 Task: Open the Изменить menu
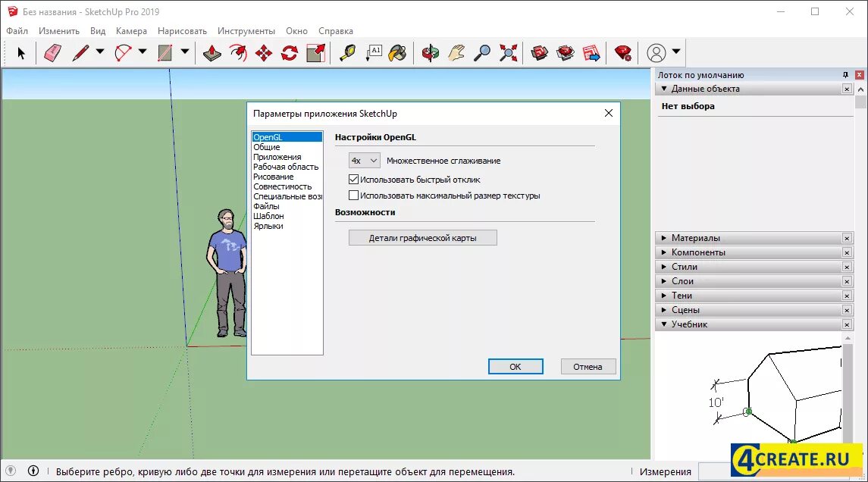pyautogui.click(x=59, y=31)
